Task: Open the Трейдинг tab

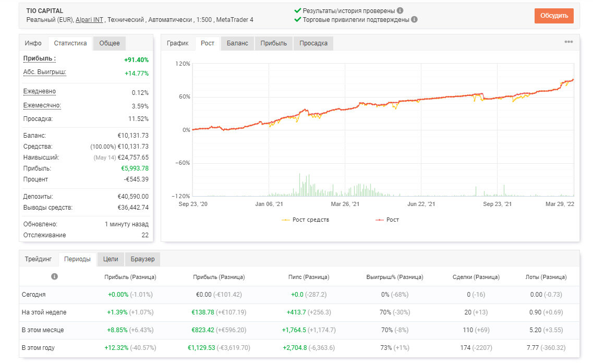Action: pos(38,259)
